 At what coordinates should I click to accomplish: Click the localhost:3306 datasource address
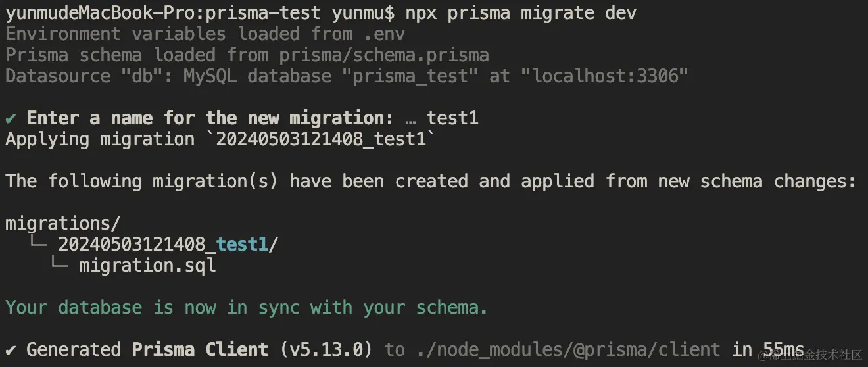click(600, 76)
